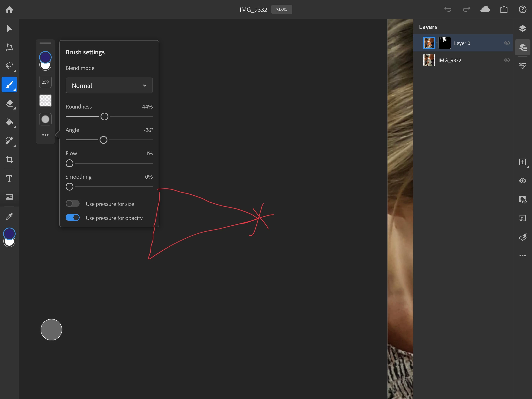Open the 318% zoom level menu
Screen dimensions: 532x399
click(281, 10)
